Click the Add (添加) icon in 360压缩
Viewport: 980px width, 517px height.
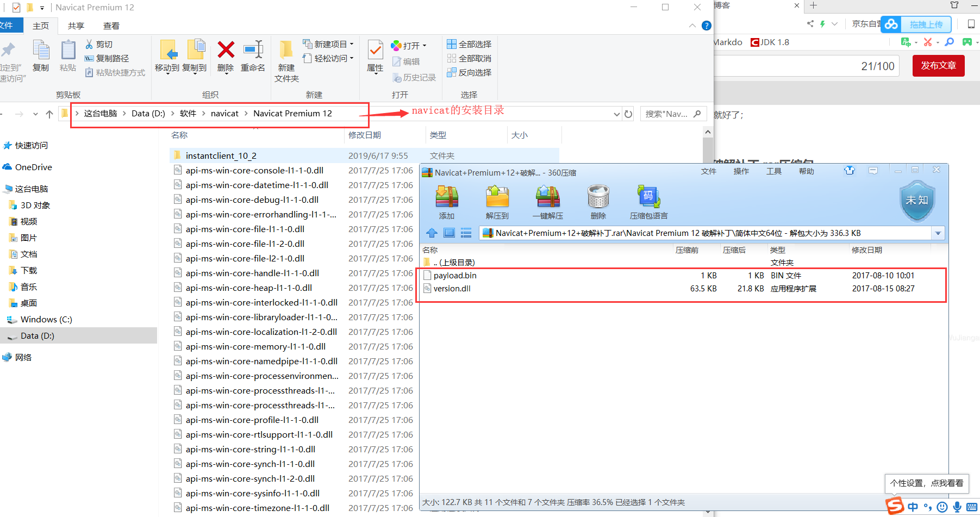pos(447,197)
